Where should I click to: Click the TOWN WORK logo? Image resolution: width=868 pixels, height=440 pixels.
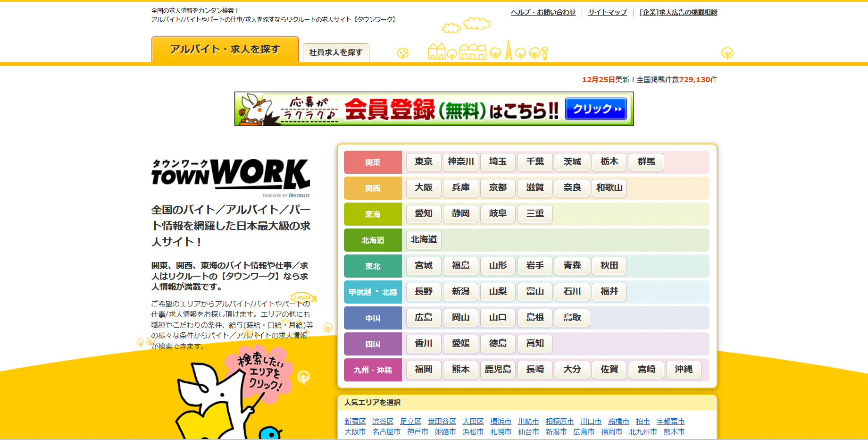231,178
